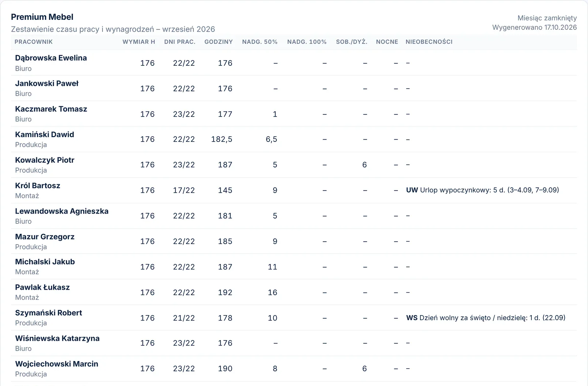588x386 pixels.
Task: Select employee Dąbrowska Ewelina
Action: 51,58
